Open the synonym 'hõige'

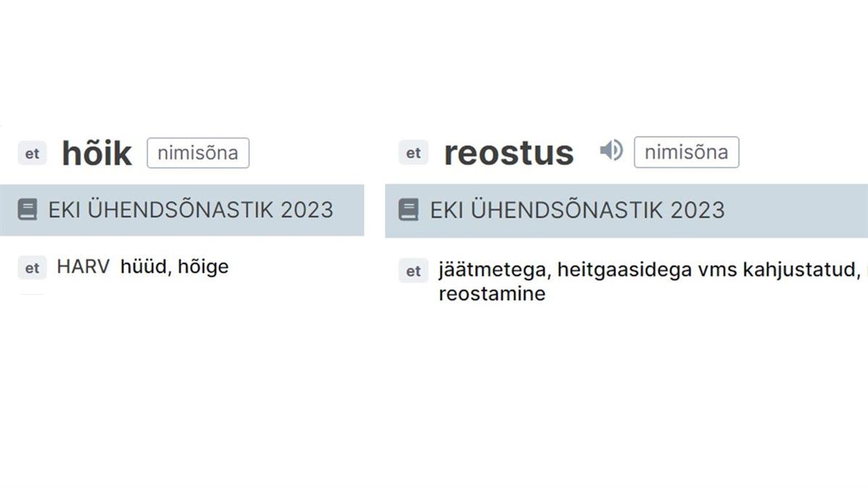point(203,267)
